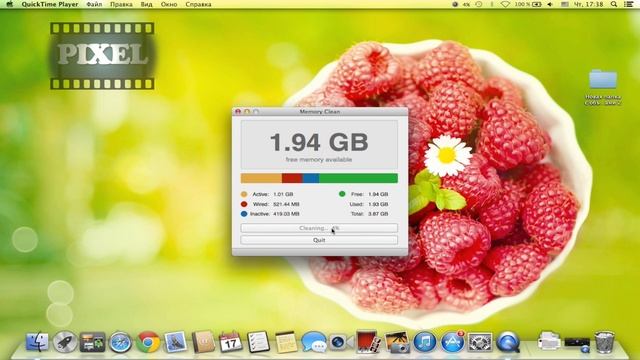Open Calendar icon showing 17
Image resolution: width=640 pixels, height=360 pixels.
point(231,342)
